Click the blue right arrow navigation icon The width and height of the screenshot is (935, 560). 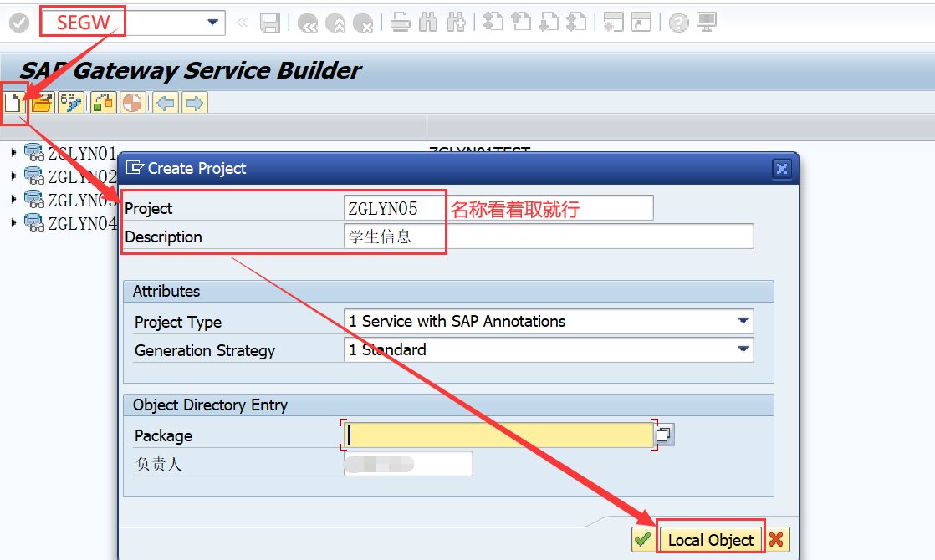tap(194, 103)
